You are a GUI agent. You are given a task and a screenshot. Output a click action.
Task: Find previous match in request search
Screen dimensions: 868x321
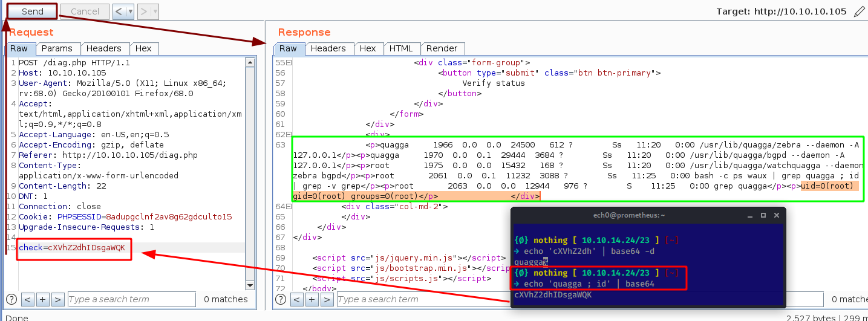[28, 299]
